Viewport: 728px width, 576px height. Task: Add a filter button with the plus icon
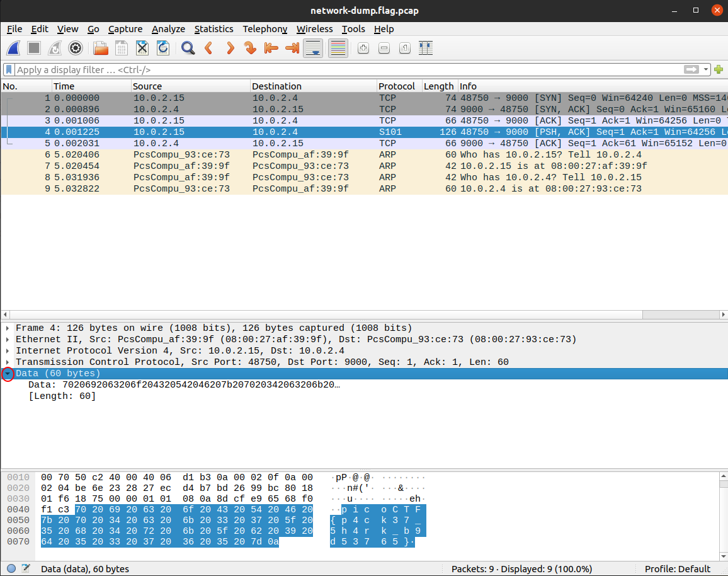(719, 70)
